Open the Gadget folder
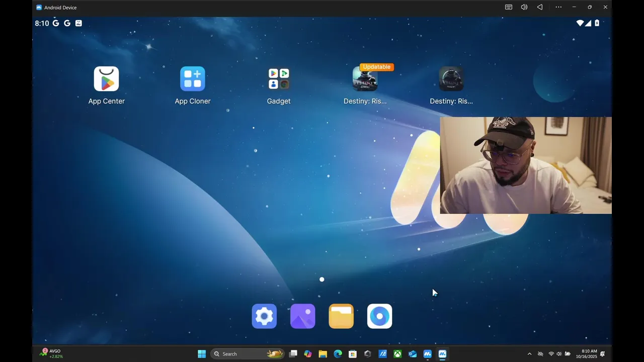This screenshot has height=362, width=644. tap(279, 79)
